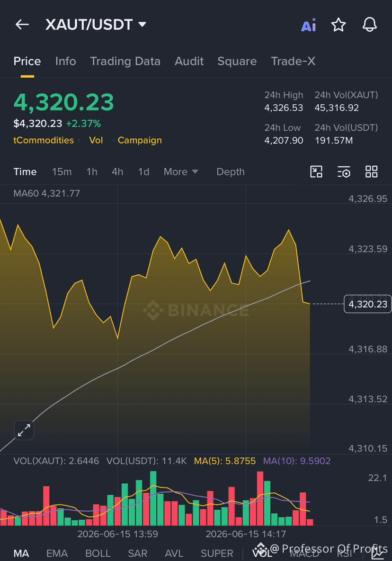Select the Time chart interval

point(25,172)
